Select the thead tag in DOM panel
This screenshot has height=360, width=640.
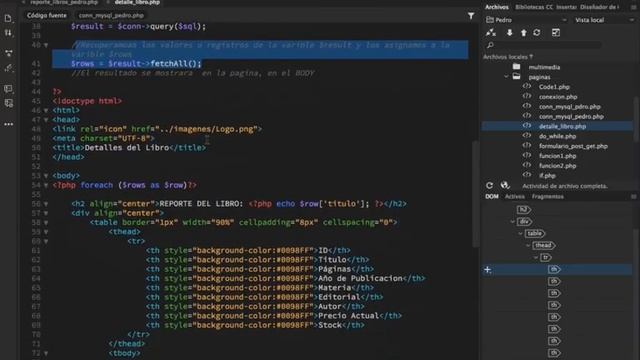(544, 245)
